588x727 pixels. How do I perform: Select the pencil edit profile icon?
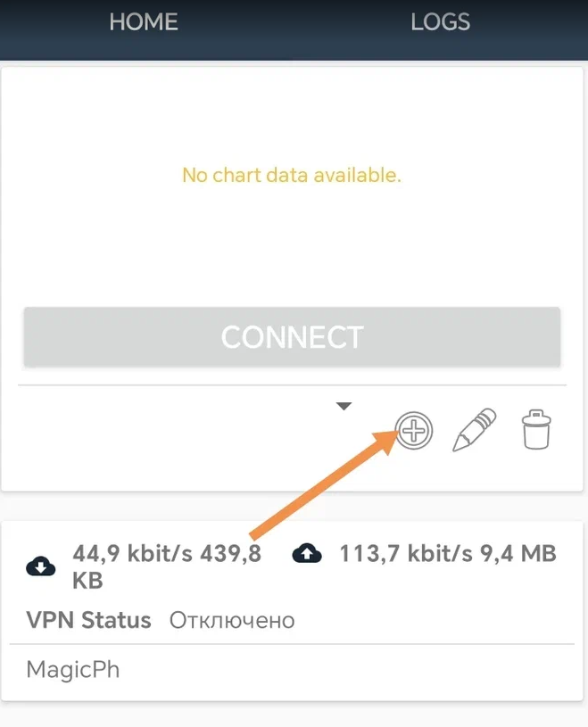(474, 430)
